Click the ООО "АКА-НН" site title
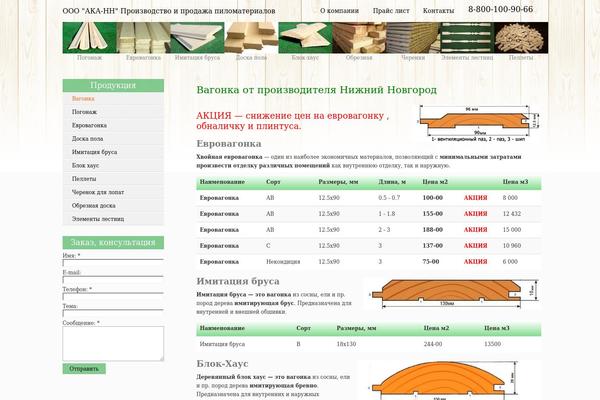 [169, 11]
